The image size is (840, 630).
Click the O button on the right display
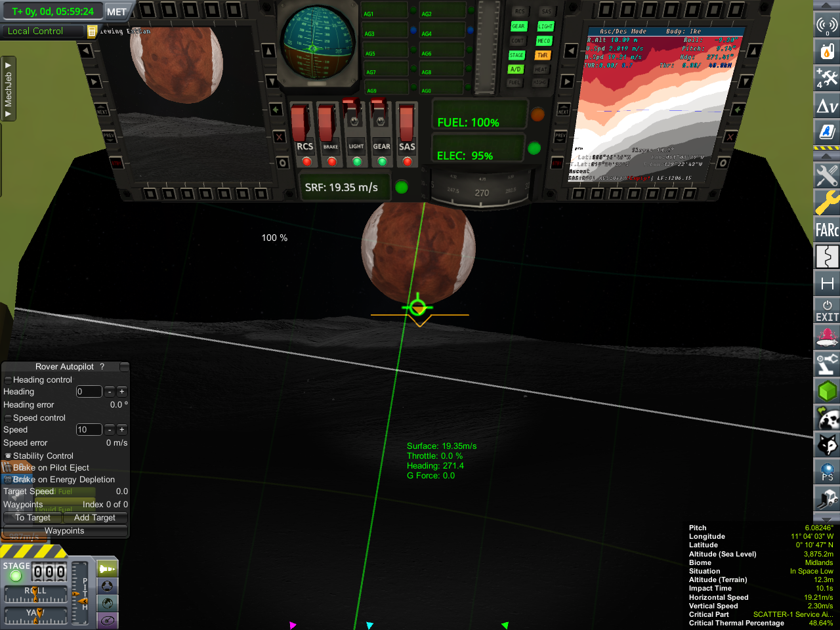(723, 163)
